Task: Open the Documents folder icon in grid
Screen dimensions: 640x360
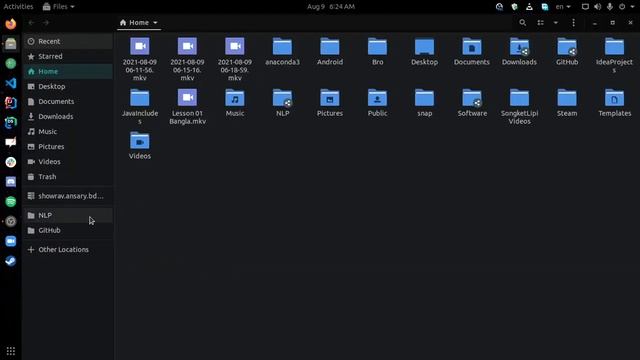Action: (472, 51)
